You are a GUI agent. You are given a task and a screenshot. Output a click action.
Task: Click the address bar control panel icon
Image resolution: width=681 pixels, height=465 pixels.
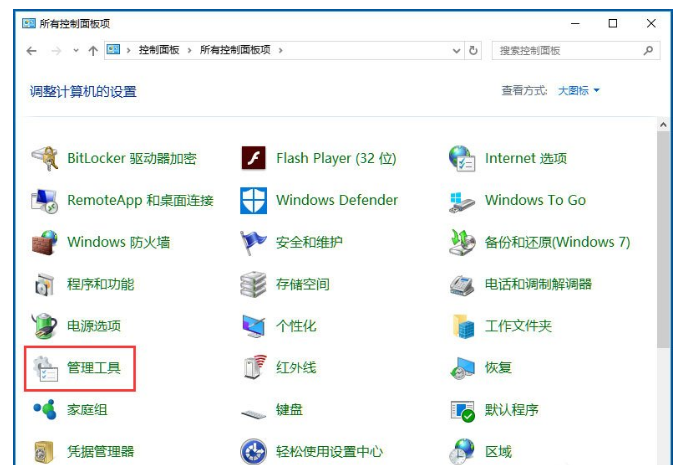coord(113,49)
